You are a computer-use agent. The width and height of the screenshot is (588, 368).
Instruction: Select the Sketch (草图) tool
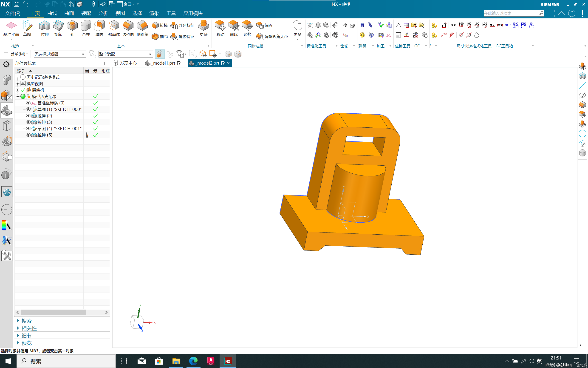point(27,29)
